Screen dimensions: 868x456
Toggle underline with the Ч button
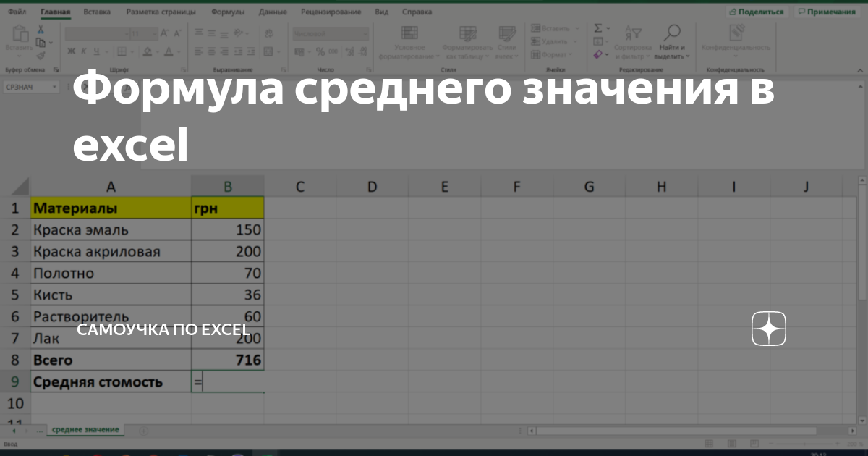pos(95,51)
